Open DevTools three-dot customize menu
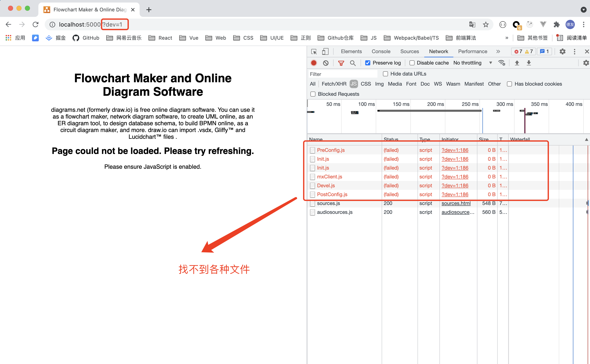This screenshot has width=590, height=364. pyautogui.click(x=574, y=51)
